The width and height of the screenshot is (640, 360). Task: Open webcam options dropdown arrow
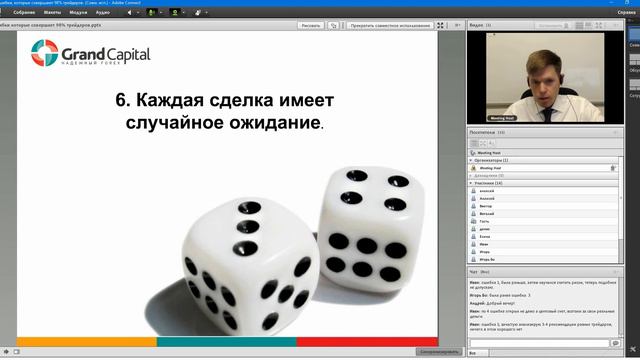[184, 13]
